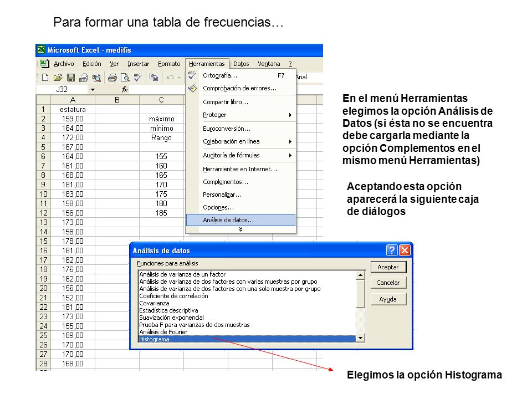Click the Search toolbar icon

[96, 78]
